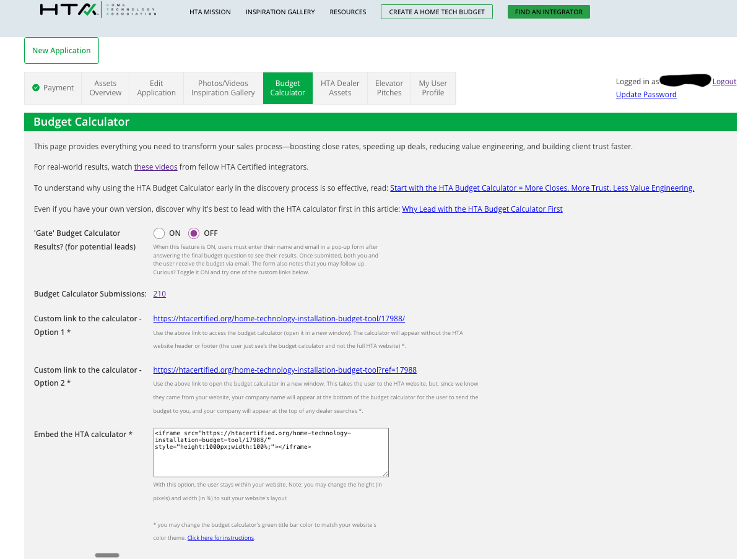This screenshot has width=756, height=559.
Task: Open 'Click here for instructions' link
Action: (x=221, y=538)
